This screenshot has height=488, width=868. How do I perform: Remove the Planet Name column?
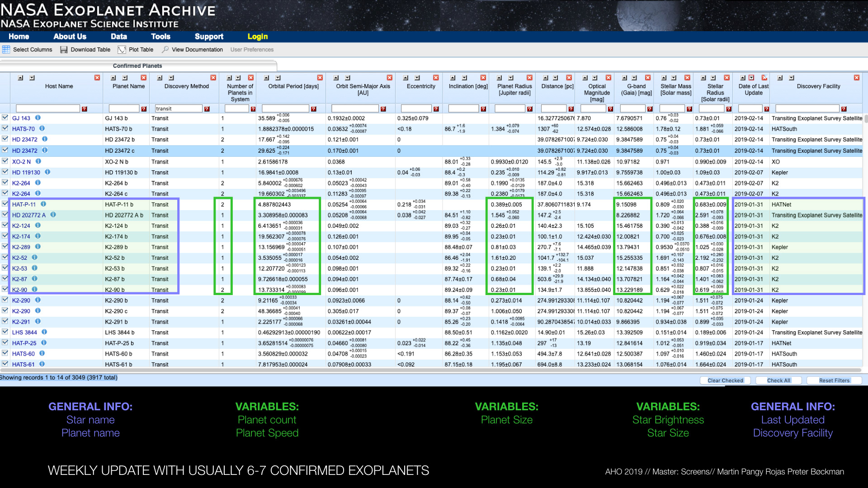coord(144,78)
